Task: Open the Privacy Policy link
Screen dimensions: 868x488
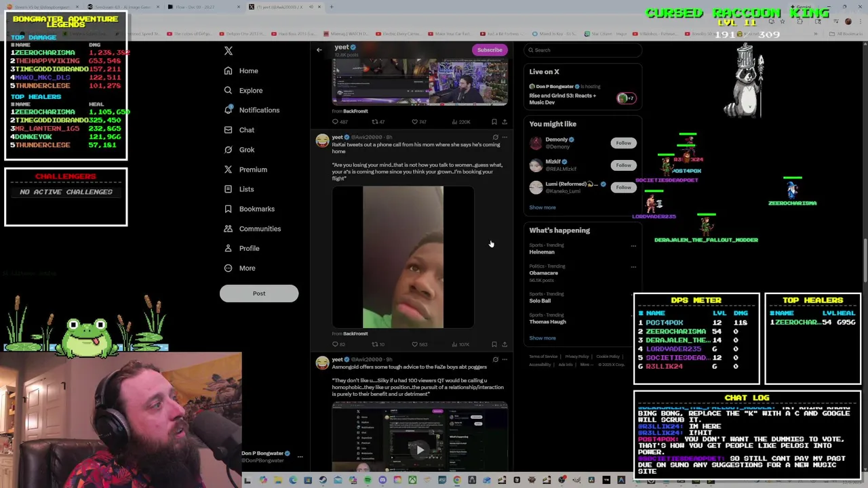Action: [577, 357]
